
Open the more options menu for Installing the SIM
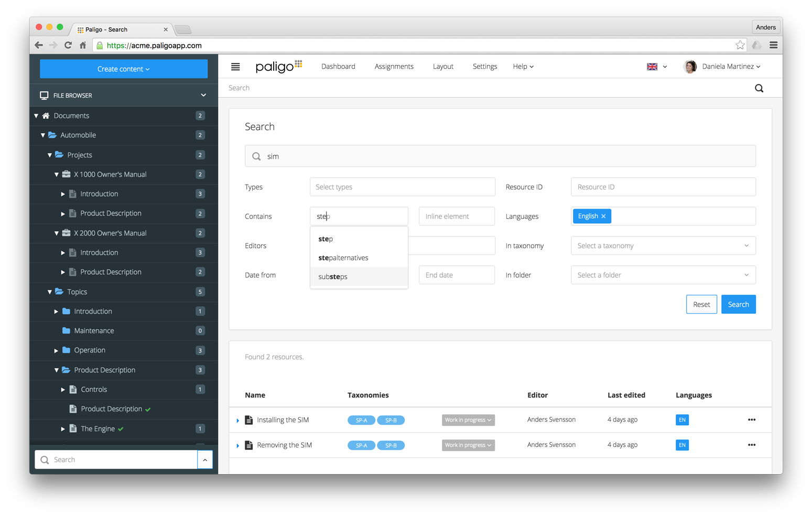coord(752,420)
